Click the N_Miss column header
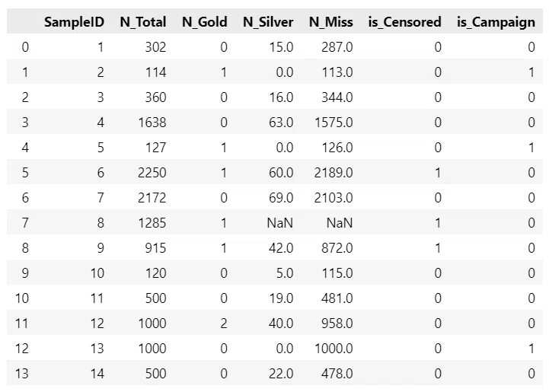This screenshot has height=392, width=549. pyautogui.click(x=331, y=22)
